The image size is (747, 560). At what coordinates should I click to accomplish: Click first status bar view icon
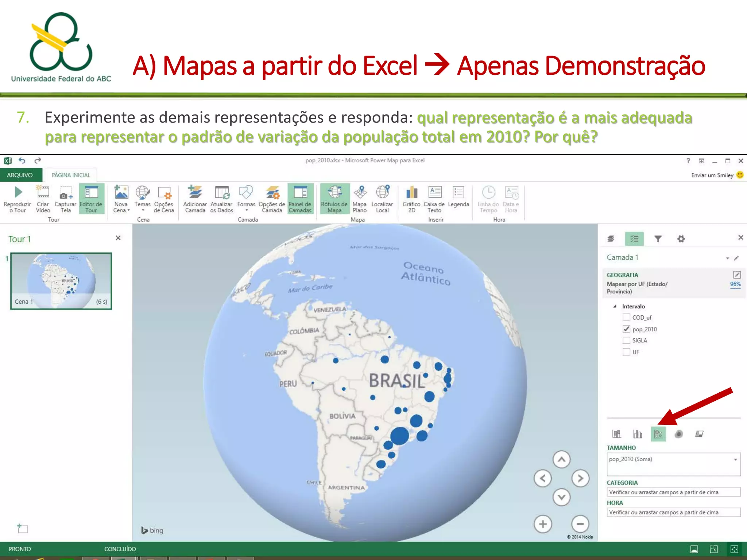point(694,549)
